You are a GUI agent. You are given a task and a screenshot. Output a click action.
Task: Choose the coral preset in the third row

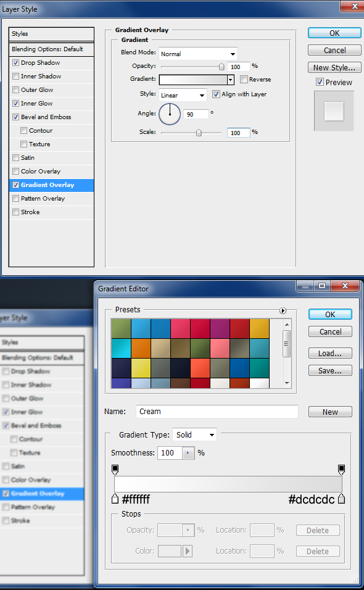pos(200,368)
